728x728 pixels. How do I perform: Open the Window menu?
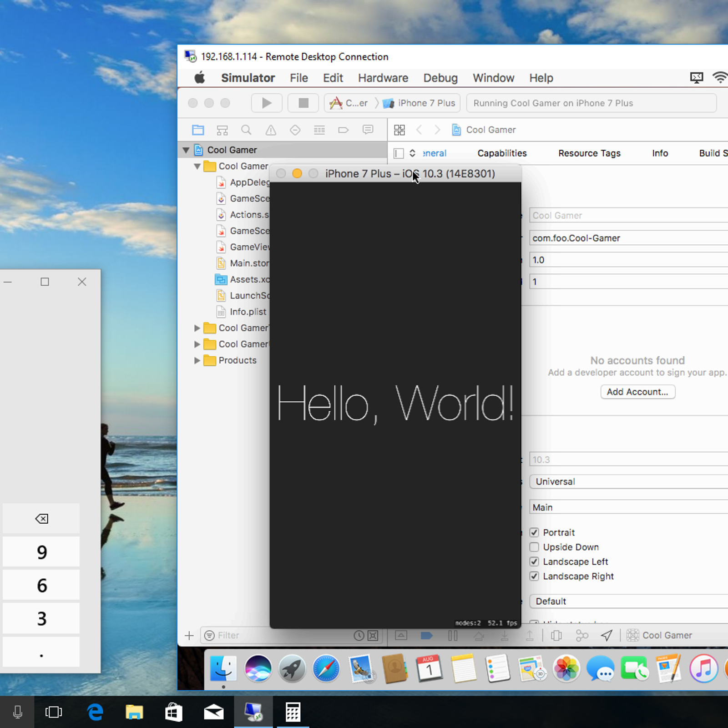tap(494, 78)
